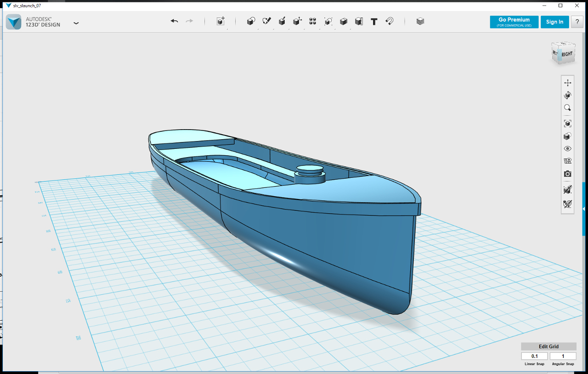This screenshot has height=374, width=588.
Task: Select the Pan navigation tool
Action: 568,83
